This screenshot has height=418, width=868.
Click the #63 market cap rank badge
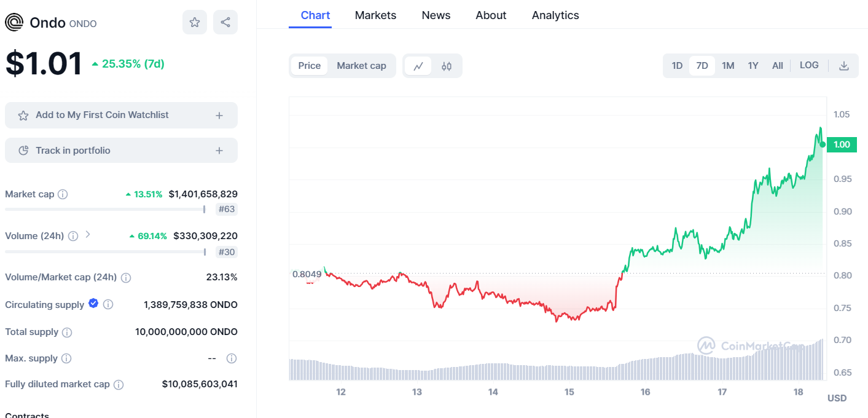point(227,210)
